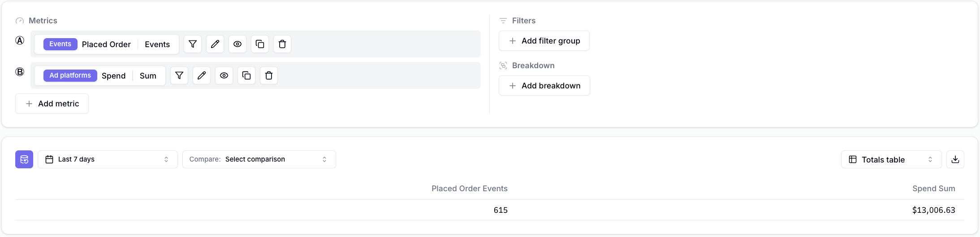This screenshot has width=980, height=237.
Task: Duplicate the Placed Order metric
Action: [x=260, y=44]
